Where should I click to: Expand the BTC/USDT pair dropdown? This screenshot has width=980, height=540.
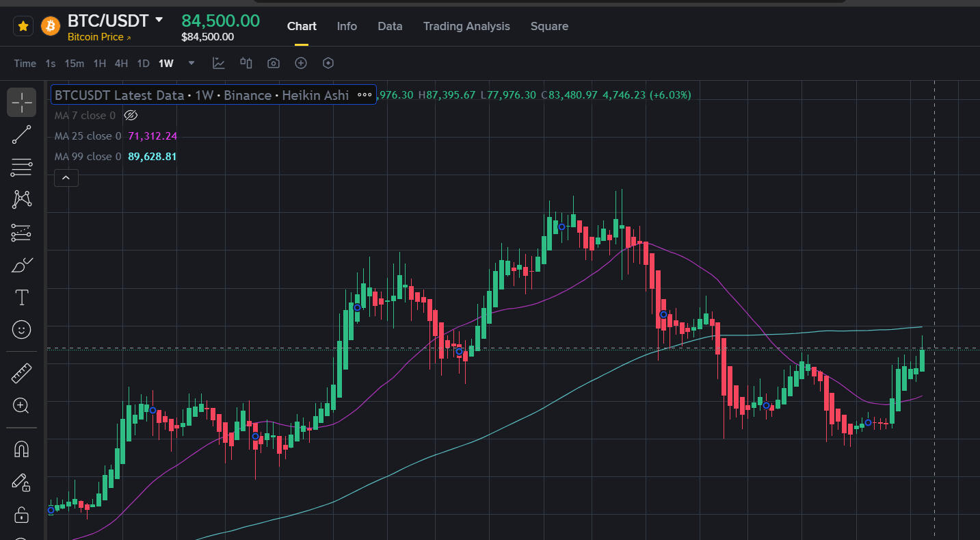(x=159, y=20)
